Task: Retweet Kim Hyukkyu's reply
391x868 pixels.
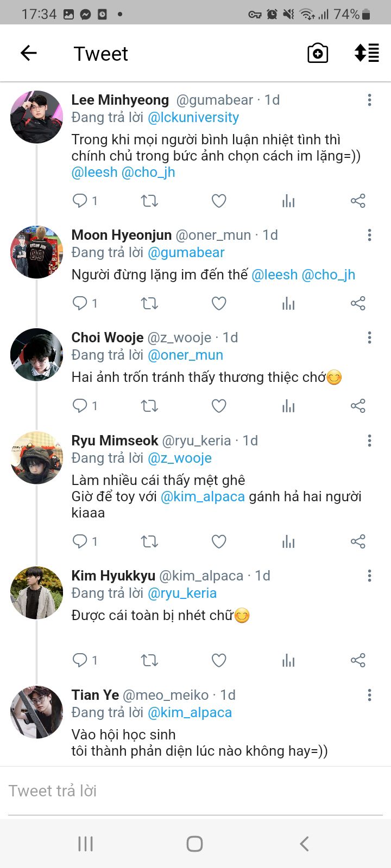Action: click(x=149, y=660)
